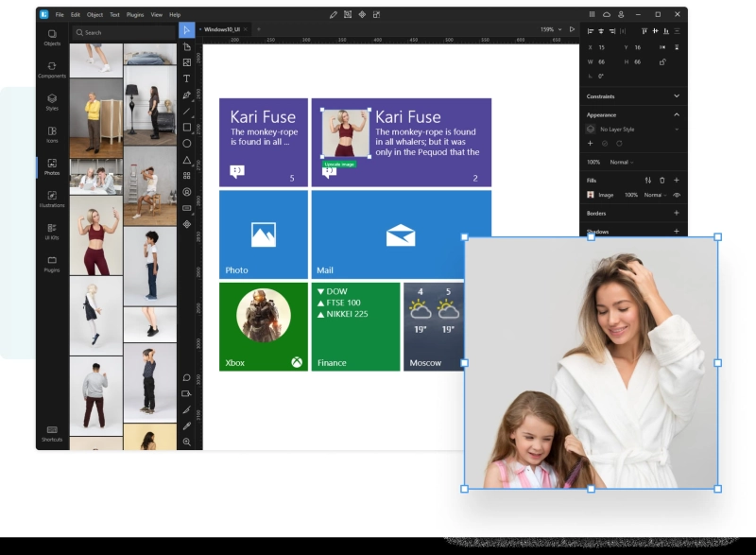Open the Image fill blend mode dropdown
Image resolution: width=756 pixels, height=555 pixels.
click(656, 195)
